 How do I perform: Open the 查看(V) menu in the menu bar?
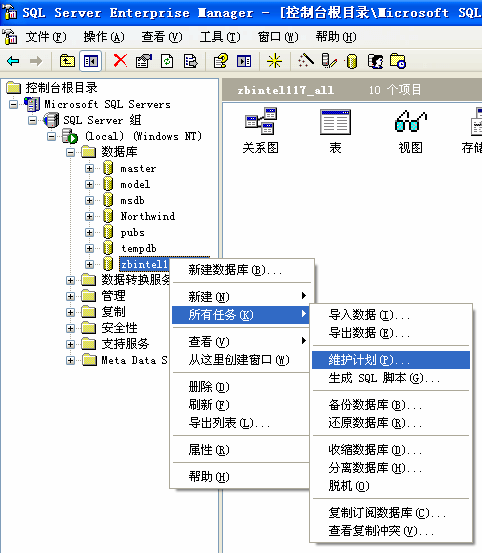click(162, 37)
